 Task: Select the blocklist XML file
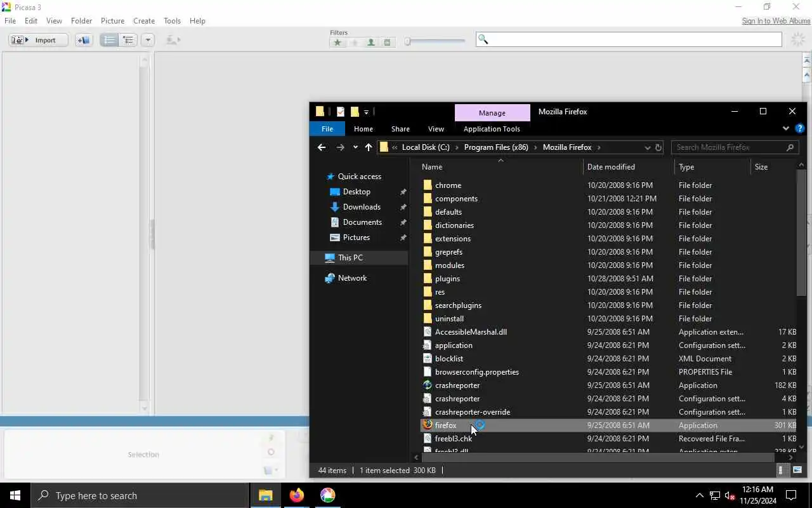pyautogui.click(x=449, y=359)
